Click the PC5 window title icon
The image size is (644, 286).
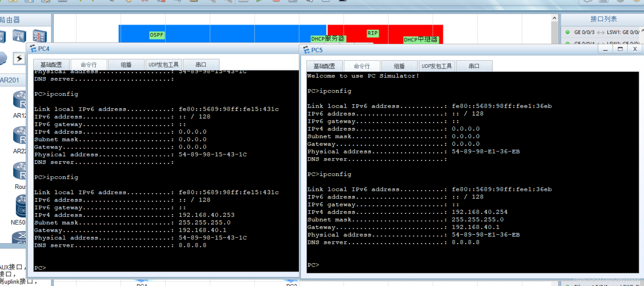coord(306,50)
